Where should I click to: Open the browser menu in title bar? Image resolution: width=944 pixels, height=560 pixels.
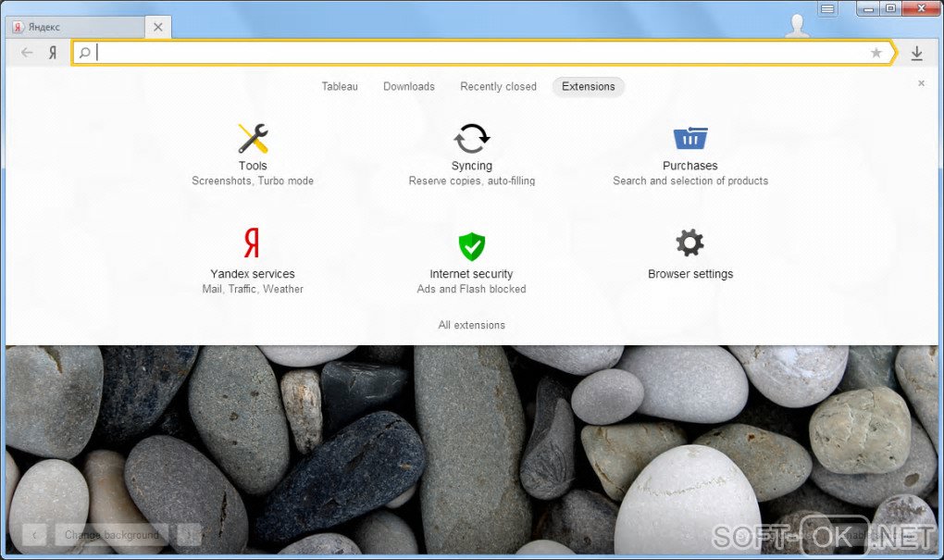coord(827,8)
